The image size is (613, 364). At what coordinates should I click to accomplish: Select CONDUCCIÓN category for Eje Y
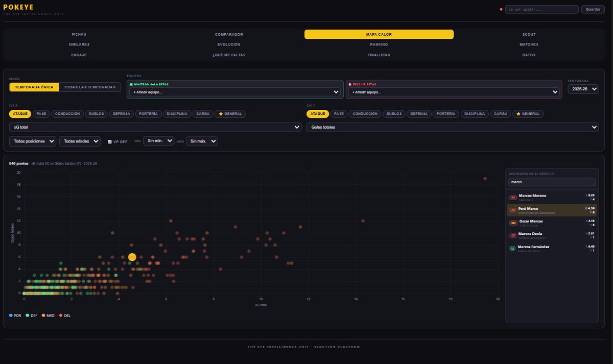coord(365,114)
